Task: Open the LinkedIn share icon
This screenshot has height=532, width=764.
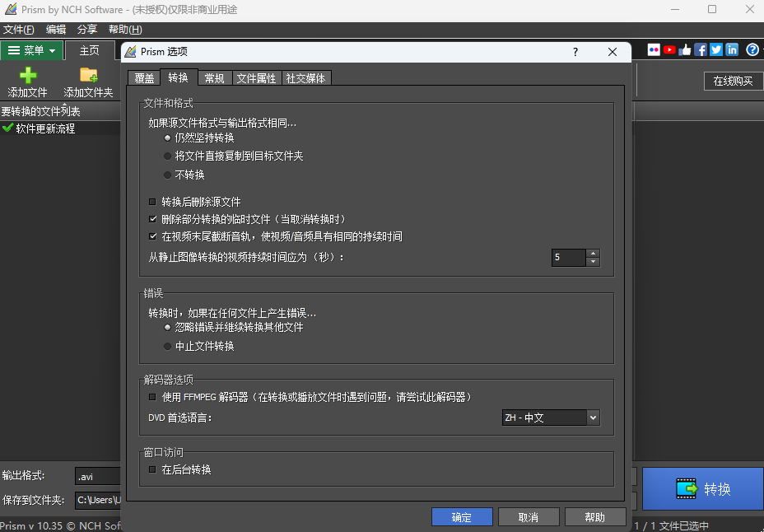Action: tap(732, 49)
